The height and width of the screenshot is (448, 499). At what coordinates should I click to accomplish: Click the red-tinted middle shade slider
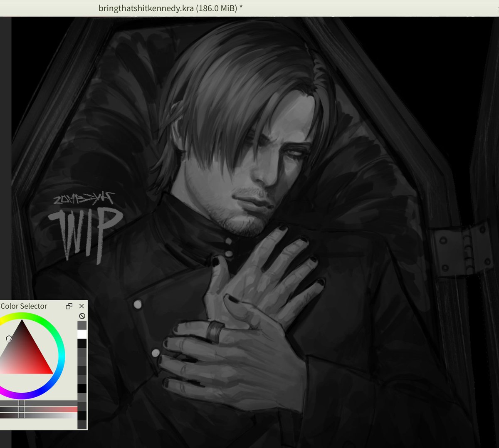39,409
